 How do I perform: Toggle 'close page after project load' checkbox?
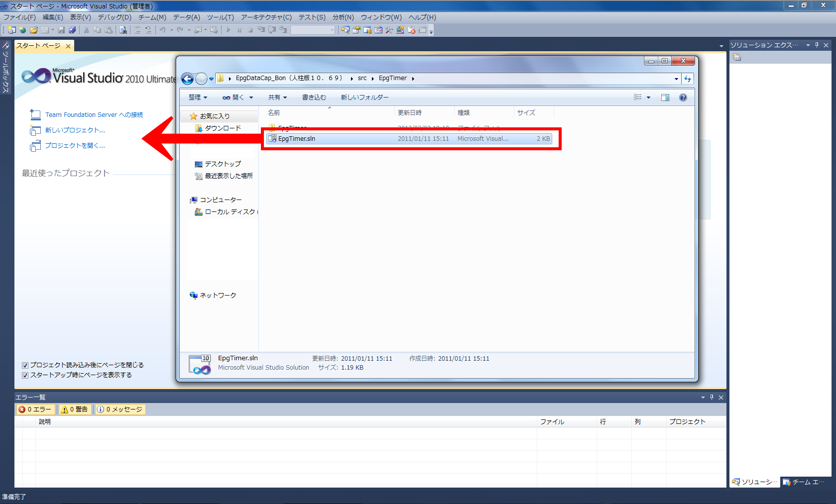pyautogui.click(x=25, y=365)
